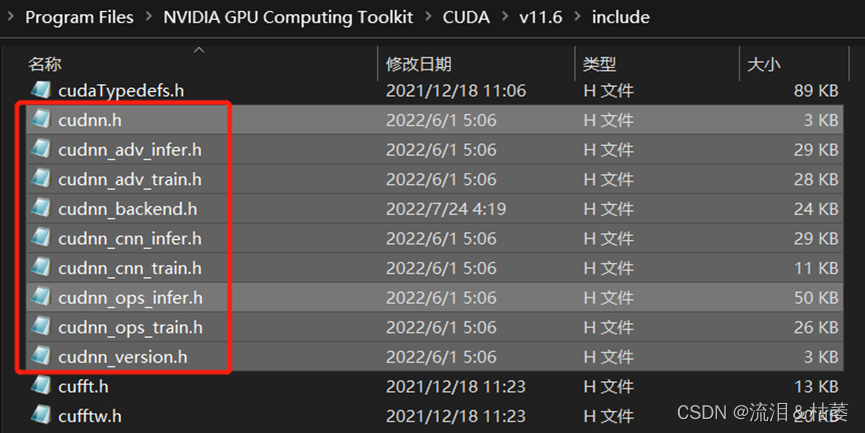Expand chevron before include breadcrumb
This screenshot has height=433, width=865.
578,17
